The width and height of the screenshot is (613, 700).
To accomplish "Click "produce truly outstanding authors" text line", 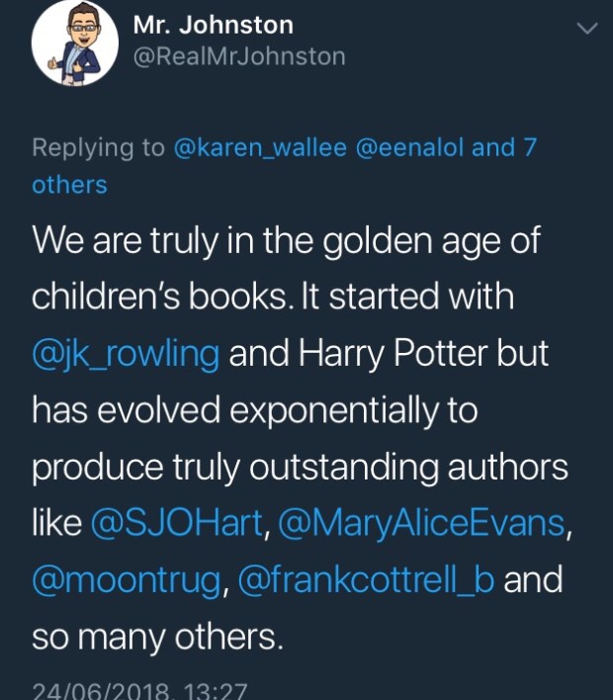I will coord(300,466).
